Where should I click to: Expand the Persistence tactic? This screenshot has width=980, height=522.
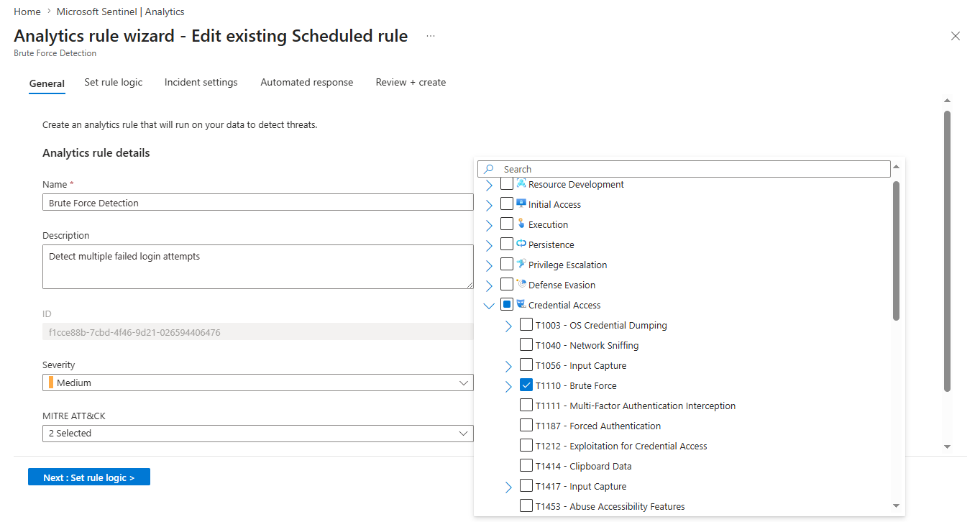click(489, 245)
